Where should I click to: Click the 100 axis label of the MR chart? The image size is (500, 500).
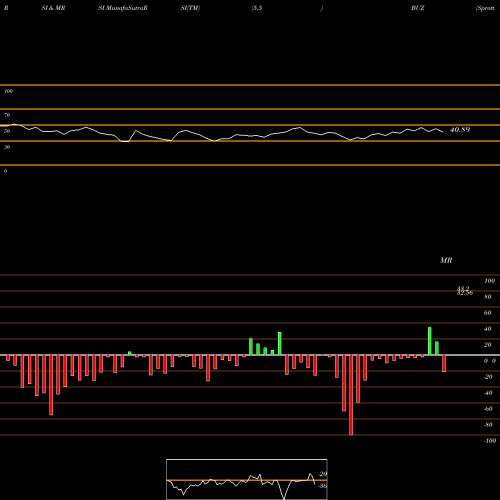click(x=489, y=281)
